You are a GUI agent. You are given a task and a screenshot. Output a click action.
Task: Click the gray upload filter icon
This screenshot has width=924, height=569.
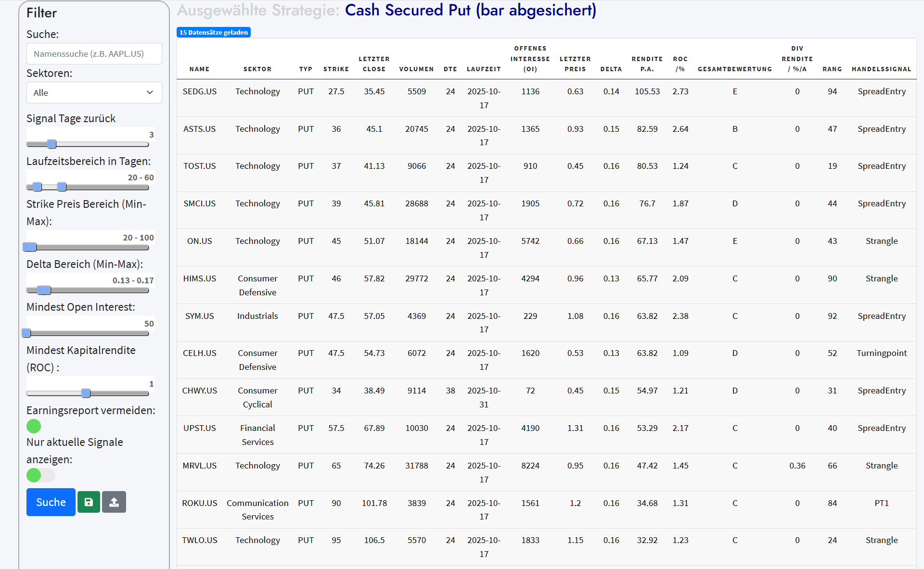click(114, 502)
